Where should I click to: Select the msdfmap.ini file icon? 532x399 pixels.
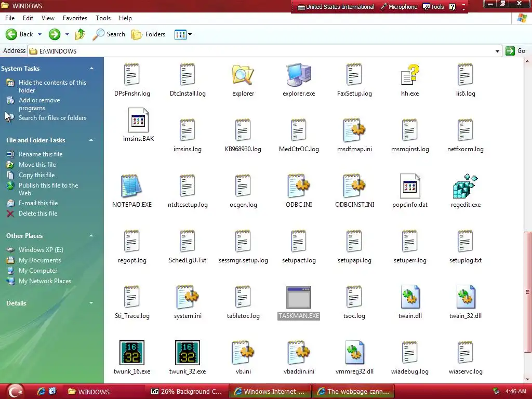[354, 130]
